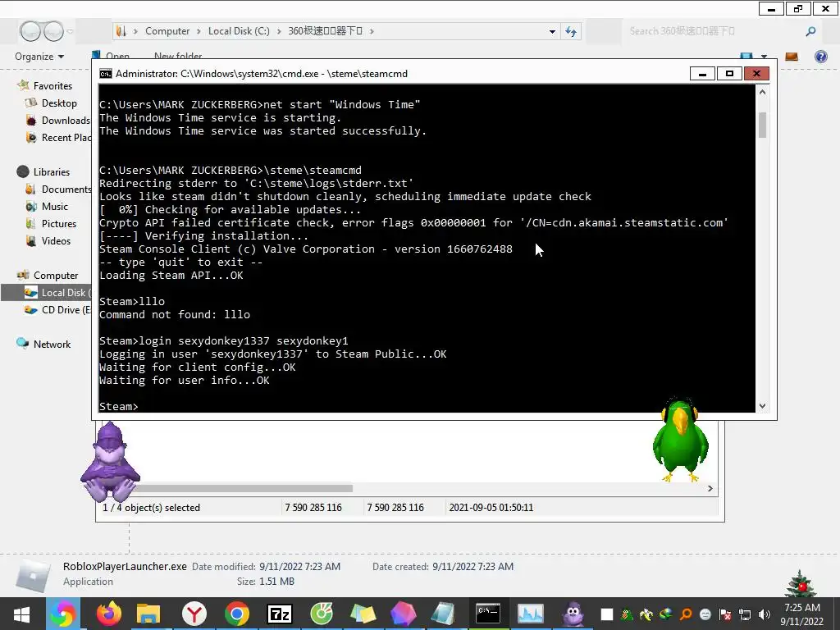Click the network tray icon

click(745, 614)
